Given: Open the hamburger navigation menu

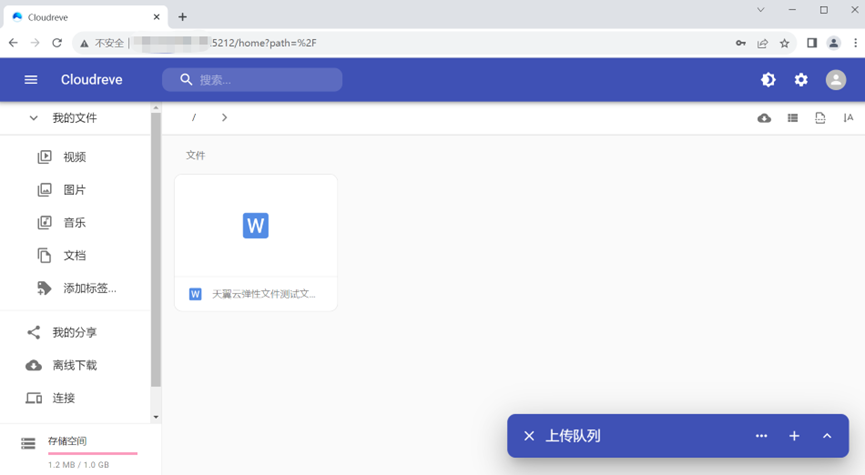Looking at the screenshot, I should [x=31, y=80].
